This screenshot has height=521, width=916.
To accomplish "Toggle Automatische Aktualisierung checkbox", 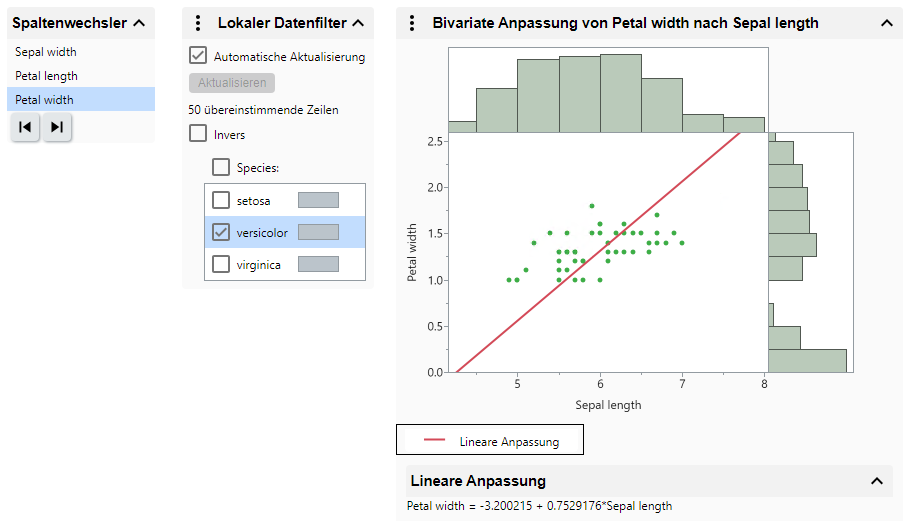I will [198, 57].
